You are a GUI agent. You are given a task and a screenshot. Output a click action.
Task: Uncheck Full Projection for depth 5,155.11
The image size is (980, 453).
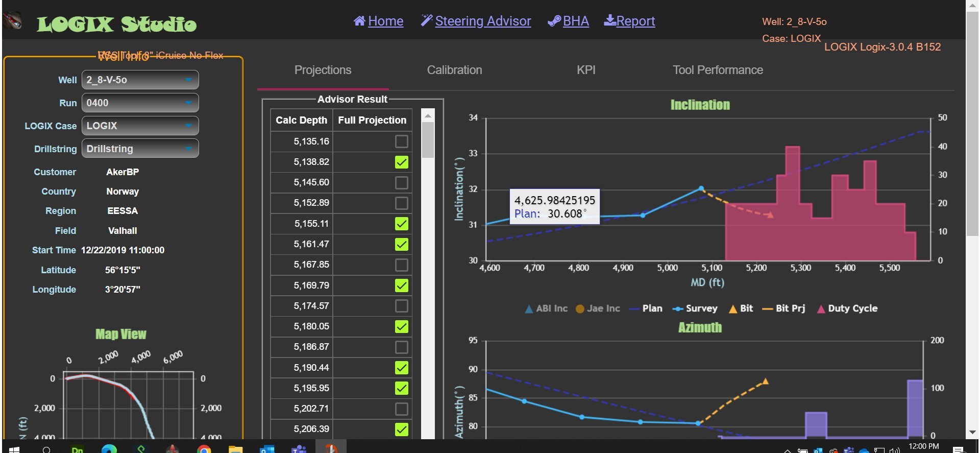[402, 224]
